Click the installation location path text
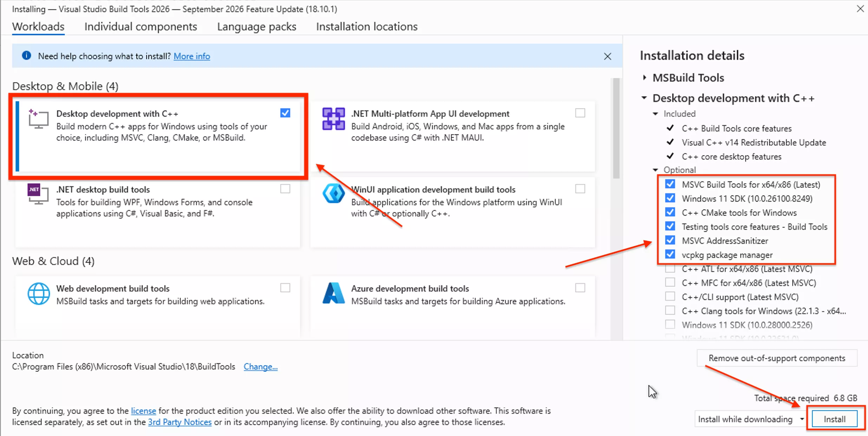Image resolution: width=868 pixels, height=436 pixels. click(124, 366)
